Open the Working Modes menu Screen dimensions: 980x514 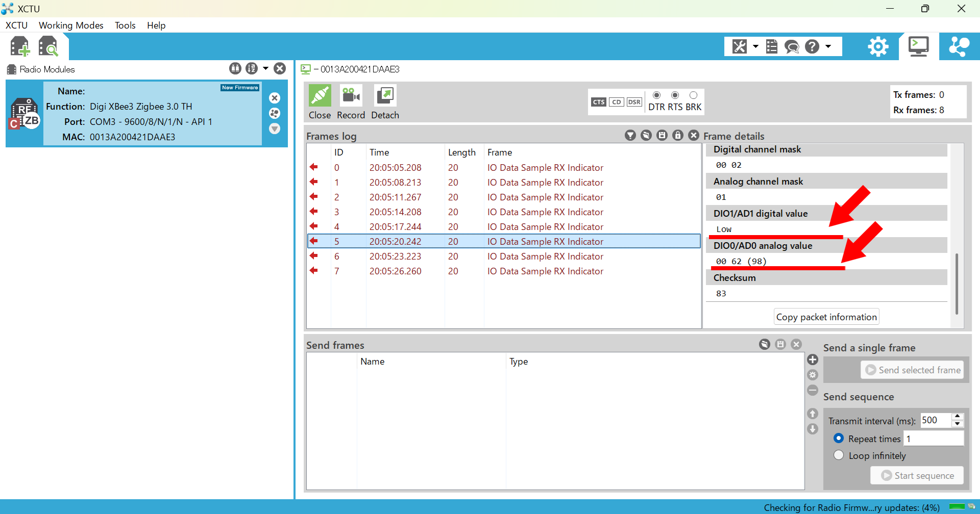(71, 25)
